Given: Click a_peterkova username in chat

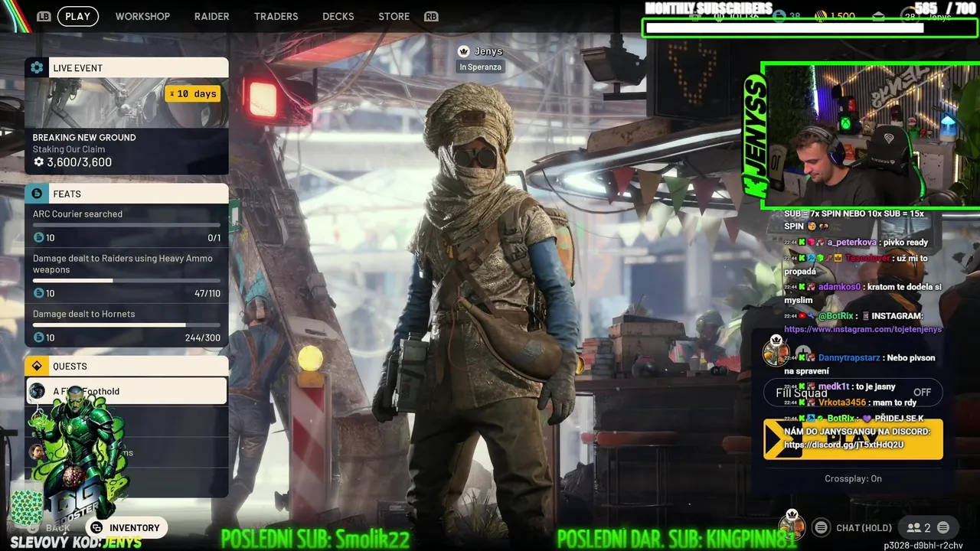Looking at the screenshot, I should (851, 243).
